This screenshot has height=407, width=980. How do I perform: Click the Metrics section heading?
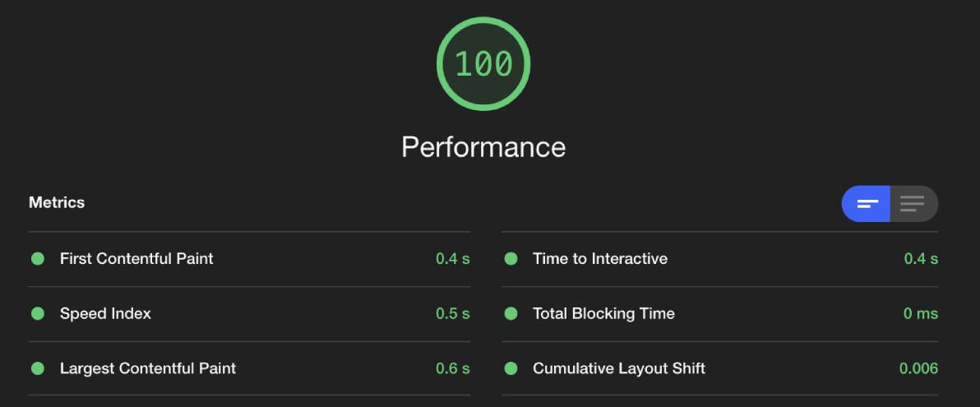56,202
